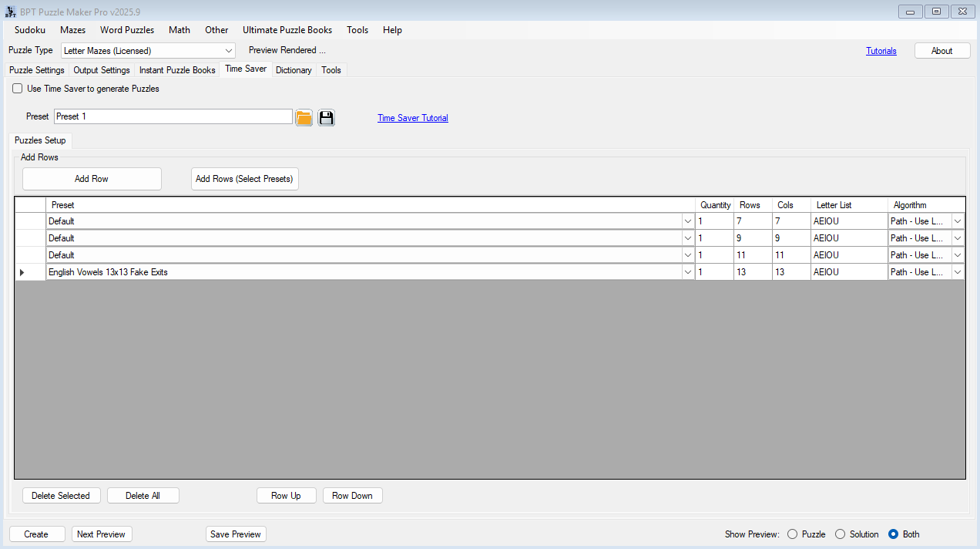Click the Add Row button
980x549 pixels.
pyautogui.click(x=92, y=179)
